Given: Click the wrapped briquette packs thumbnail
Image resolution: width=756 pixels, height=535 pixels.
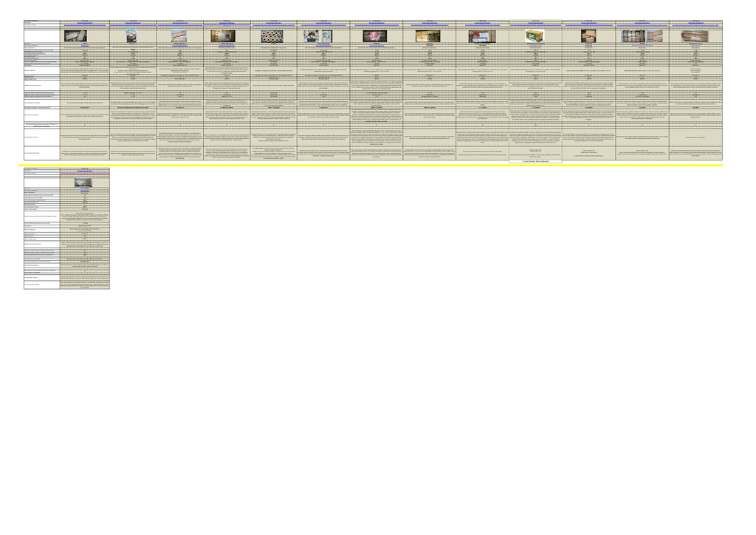Looking at the screenshot, I should 633,35.
